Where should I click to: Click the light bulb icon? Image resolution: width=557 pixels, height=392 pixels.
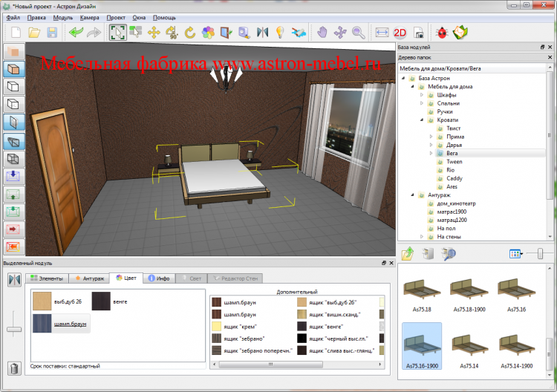click(280, 33)
